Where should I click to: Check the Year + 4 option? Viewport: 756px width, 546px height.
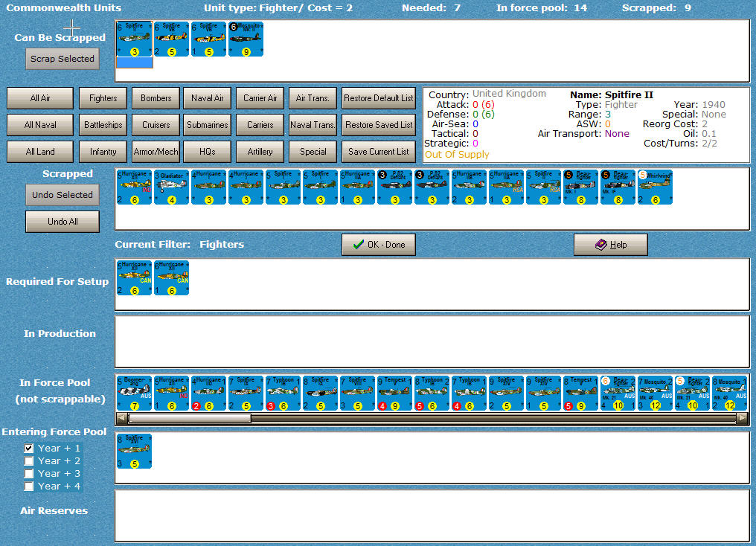pos(28,486)
